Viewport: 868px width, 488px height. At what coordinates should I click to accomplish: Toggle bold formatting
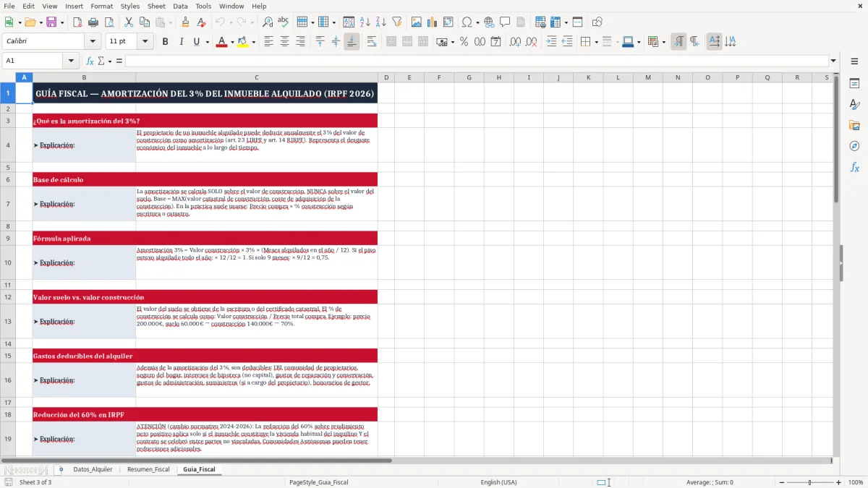(165, 42)
